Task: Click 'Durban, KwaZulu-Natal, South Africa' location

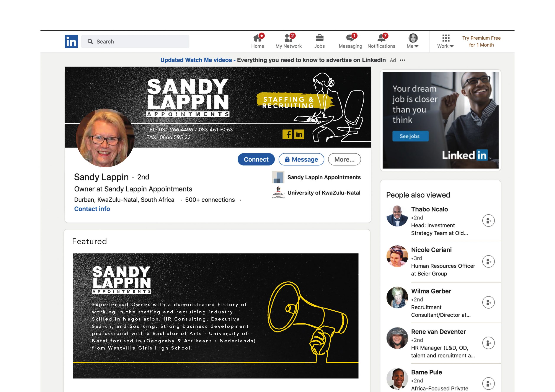Action: point(124,200)
